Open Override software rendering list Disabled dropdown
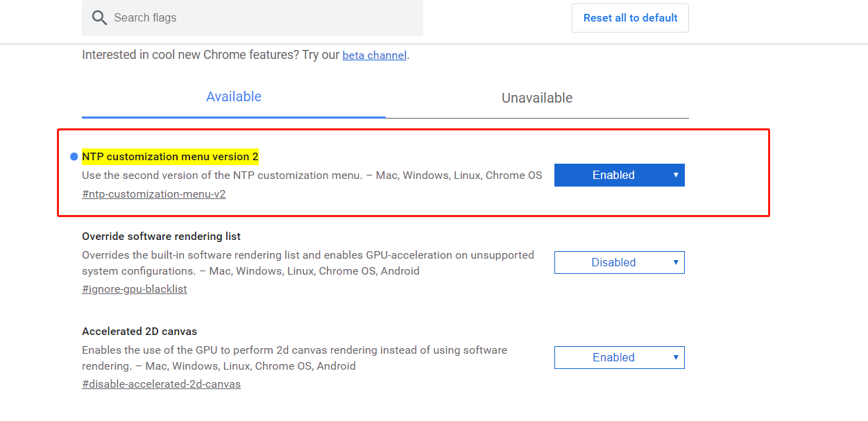Image resolution: width=868 pixels, height=421 pixels. click(x=620, y=263)
